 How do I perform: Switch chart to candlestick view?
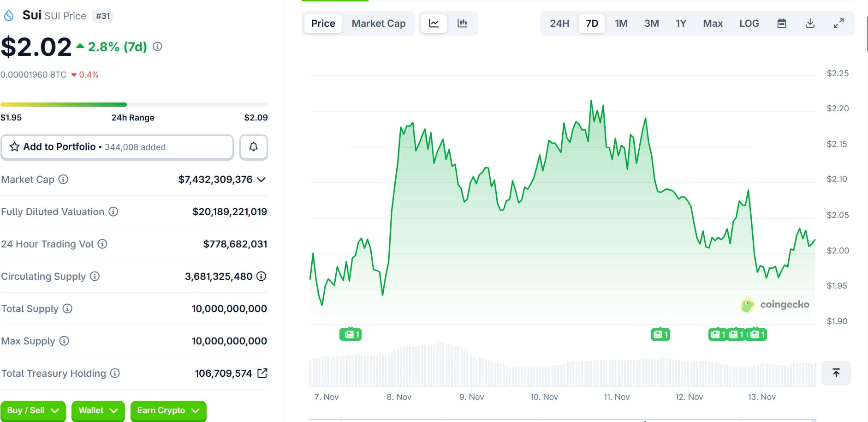[462, 23]
